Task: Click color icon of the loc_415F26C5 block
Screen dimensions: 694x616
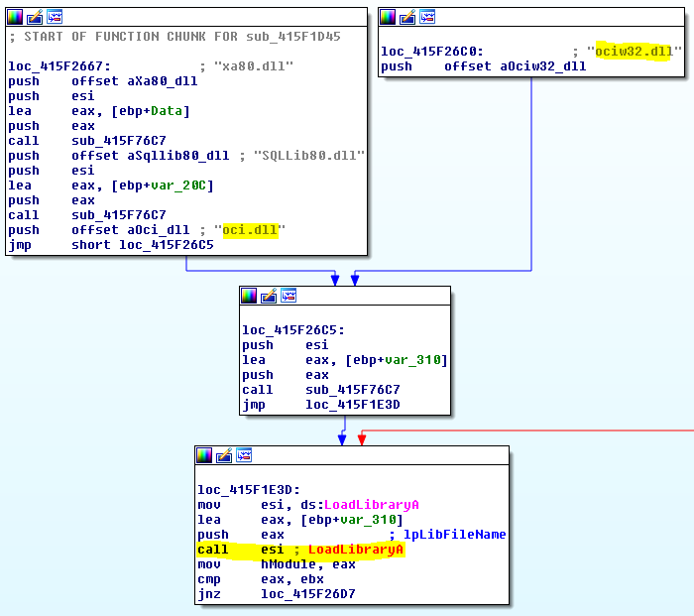Action: point(248,296)
